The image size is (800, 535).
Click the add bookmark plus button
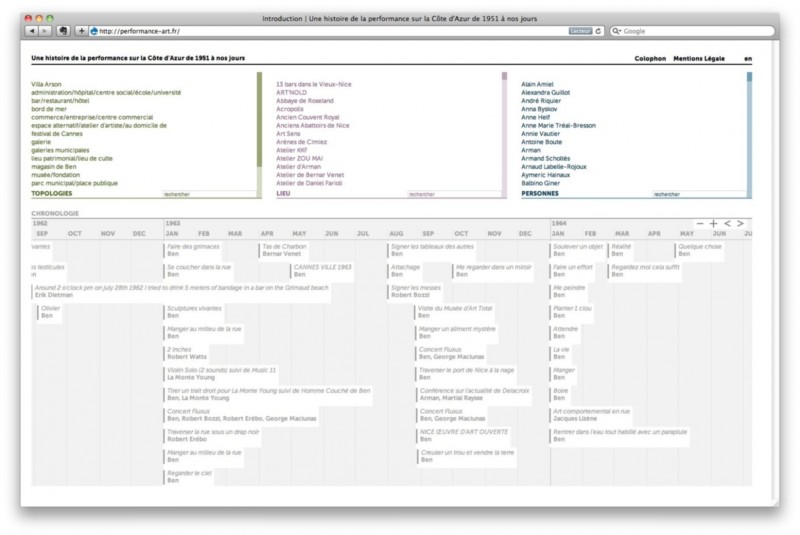pyautogui.click(x=81, y=31)
